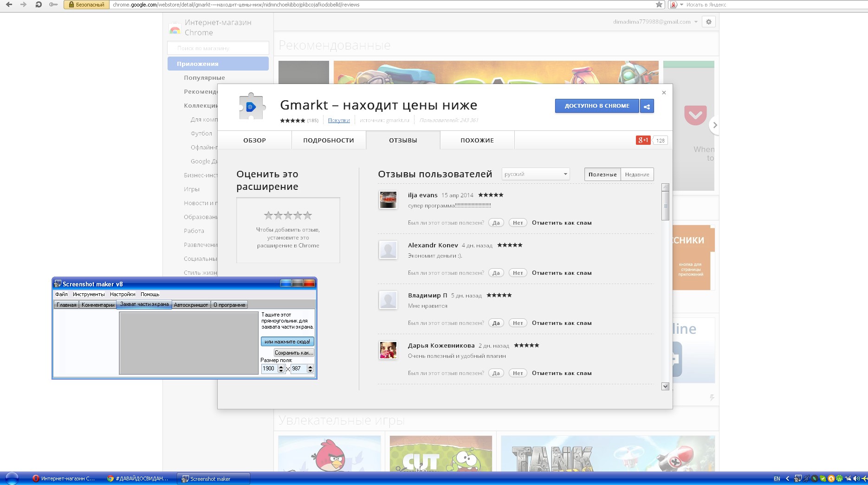Click или нажмите сюда! button

click(287, 342)
